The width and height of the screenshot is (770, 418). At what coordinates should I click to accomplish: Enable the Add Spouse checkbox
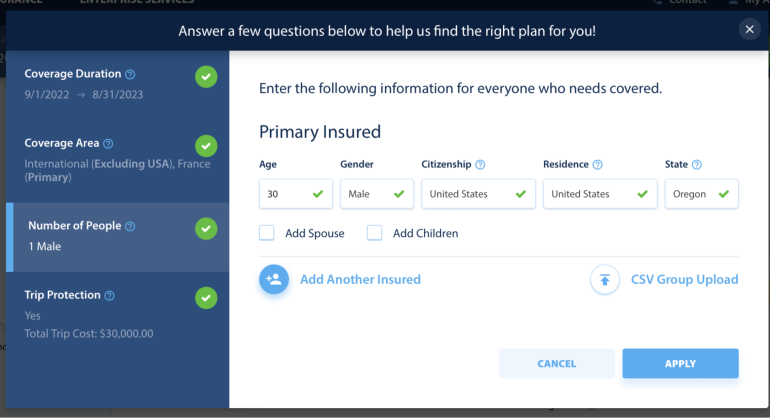[x=267, y=233]
